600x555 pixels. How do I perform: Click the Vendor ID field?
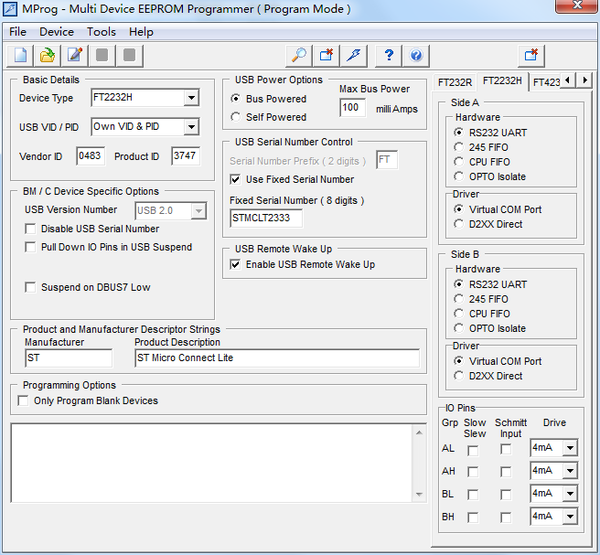(x=90, y=156)
